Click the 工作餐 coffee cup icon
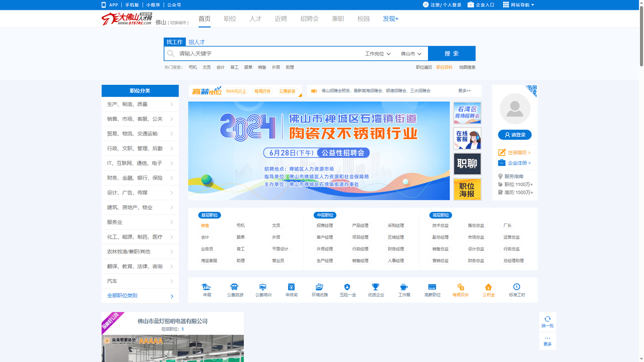Screen dimensions: 644x362 (x=404, y=287)
